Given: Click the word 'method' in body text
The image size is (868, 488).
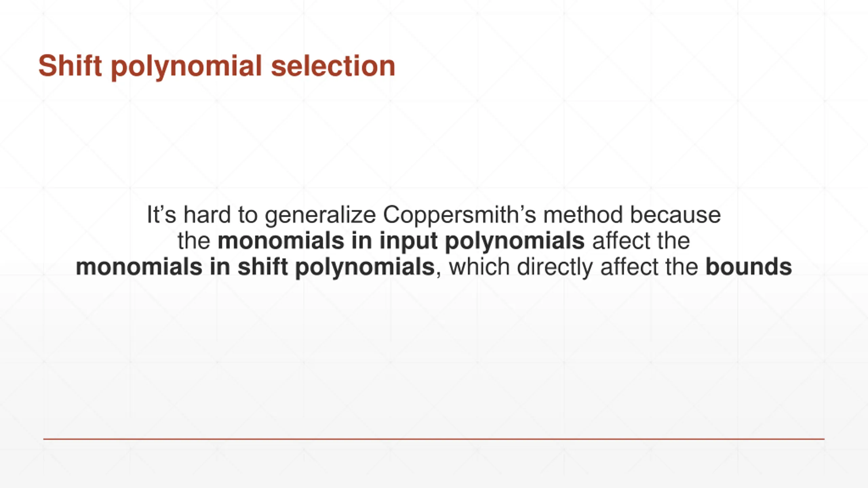Looking at the screenshot, I should [583, 214].
